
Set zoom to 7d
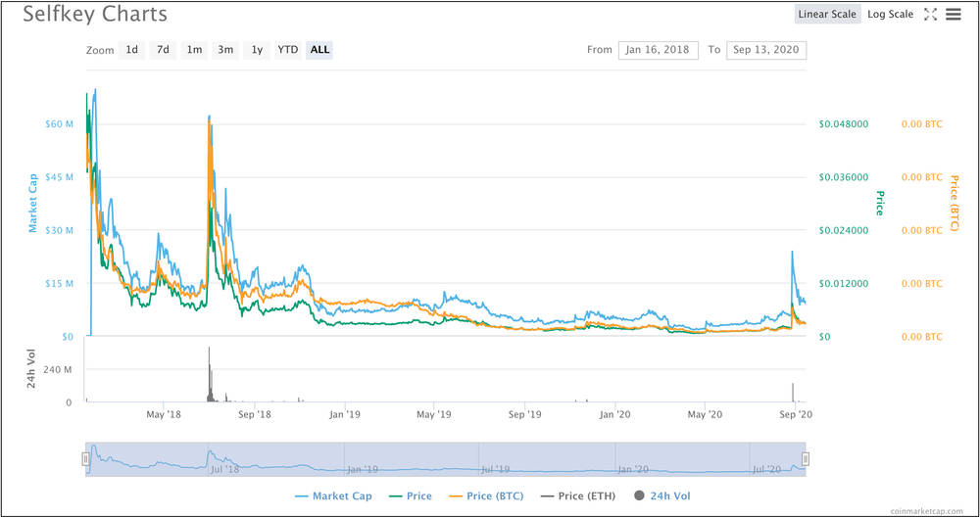coord(163,50)
